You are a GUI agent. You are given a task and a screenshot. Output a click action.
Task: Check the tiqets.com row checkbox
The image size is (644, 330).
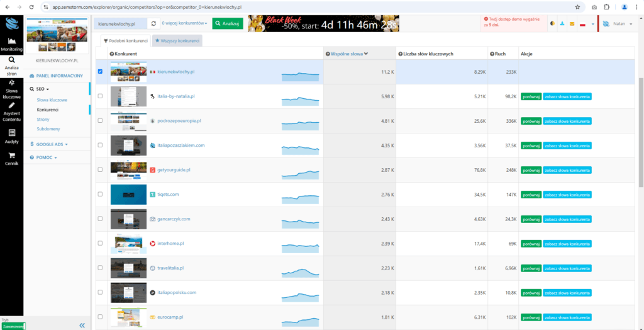tap(100, 194)
